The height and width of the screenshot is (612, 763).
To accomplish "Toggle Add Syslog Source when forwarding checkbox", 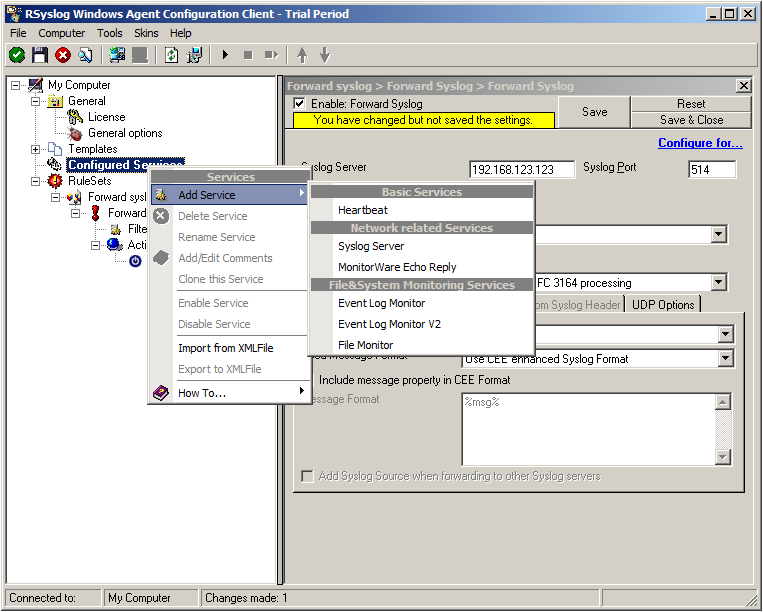I will click(307, 476).
